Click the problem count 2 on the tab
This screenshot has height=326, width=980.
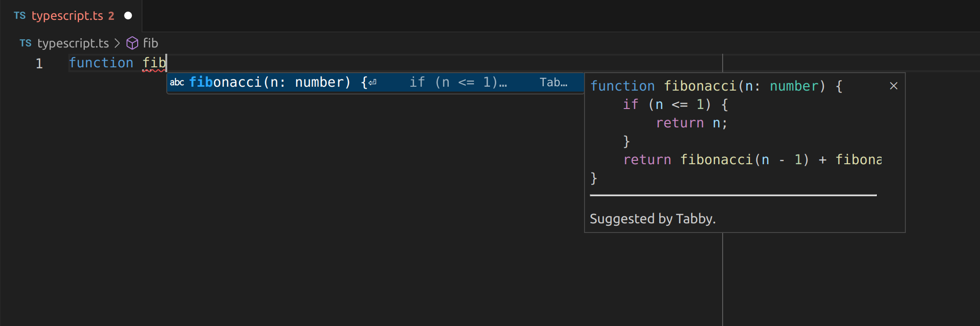[111, 16]
